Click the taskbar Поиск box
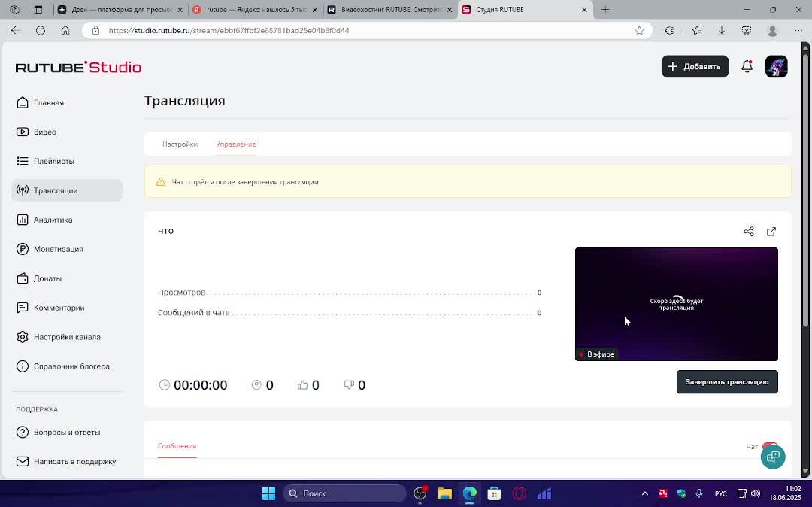Screen dimensions: 812x507 [x=344, y=493]
